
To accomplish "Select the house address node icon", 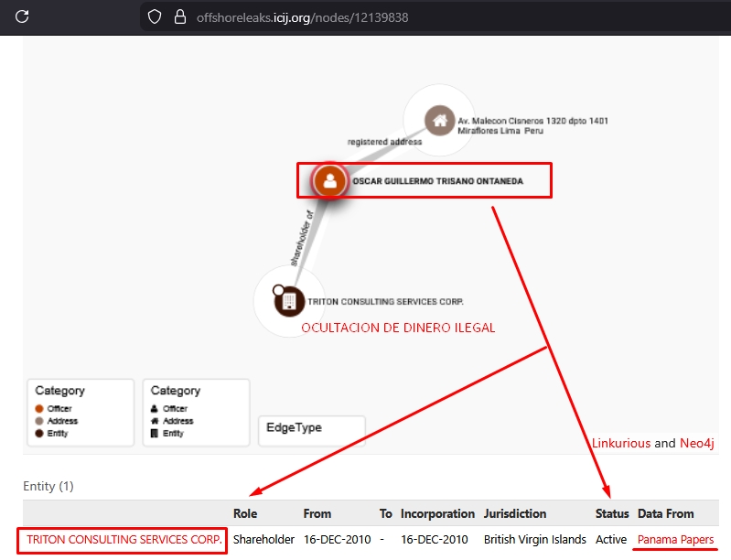I will 439,120.
